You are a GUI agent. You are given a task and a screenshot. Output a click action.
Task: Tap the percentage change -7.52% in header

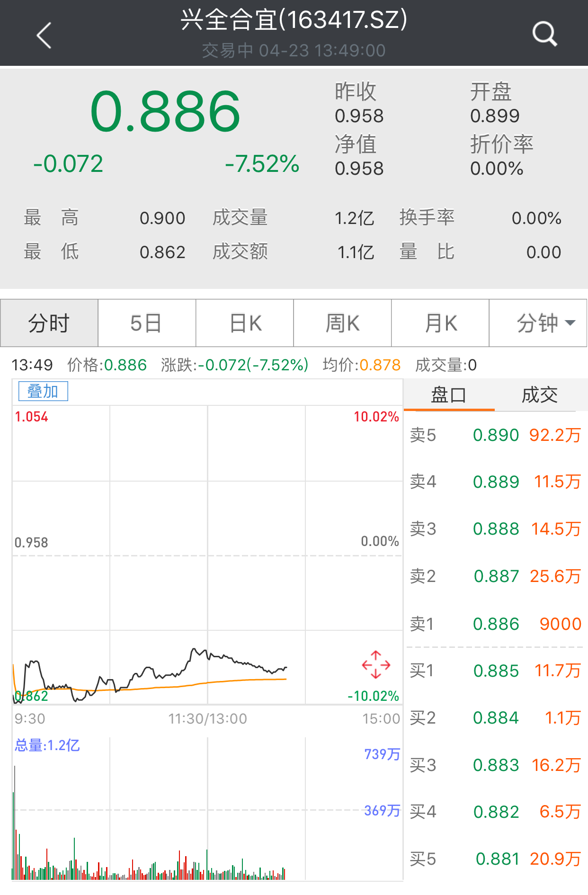(262, 164)
